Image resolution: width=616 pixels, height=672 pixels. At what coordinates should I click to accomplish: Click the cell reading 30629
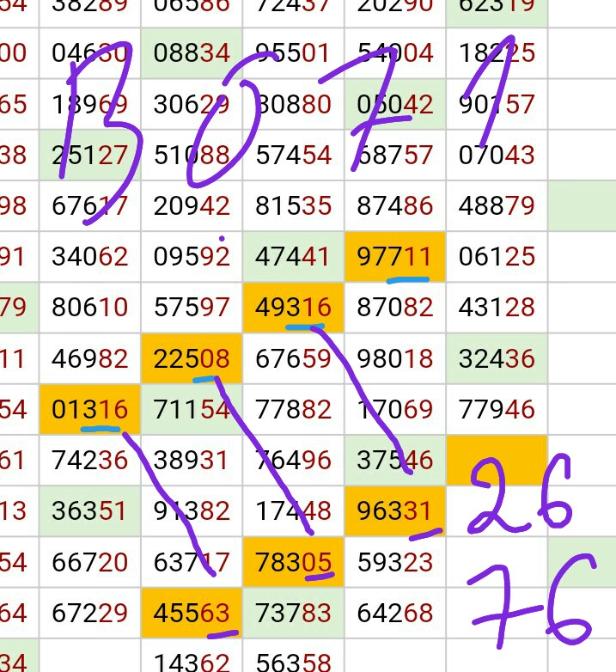[x=192, y=104]
